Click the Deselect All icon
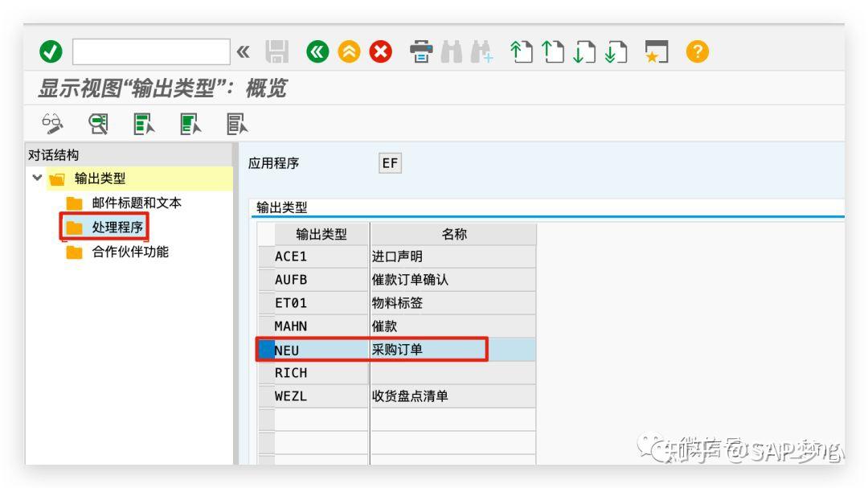Image resolution: width=868 pixels, height=488 pixels. (x=237, y=124)
